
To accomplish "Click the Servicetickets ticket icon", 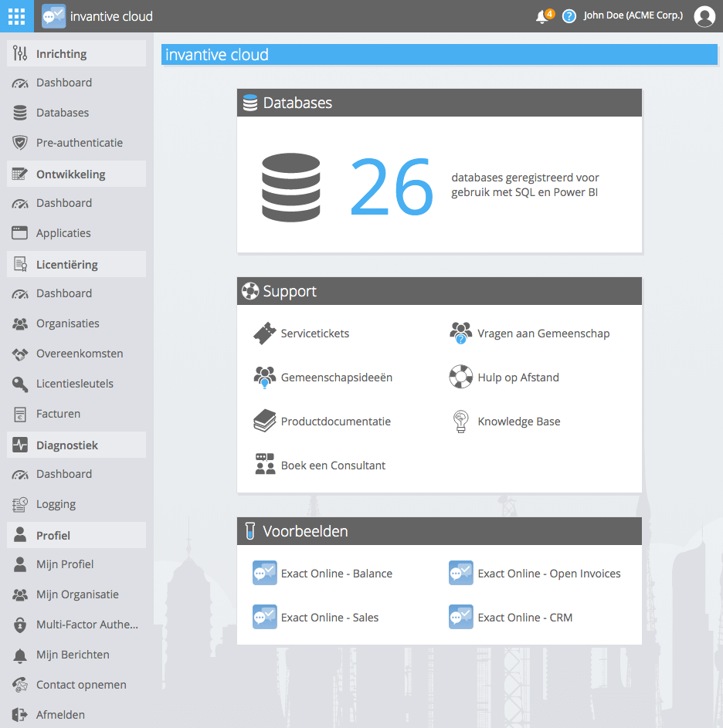I will pos(265,334).
